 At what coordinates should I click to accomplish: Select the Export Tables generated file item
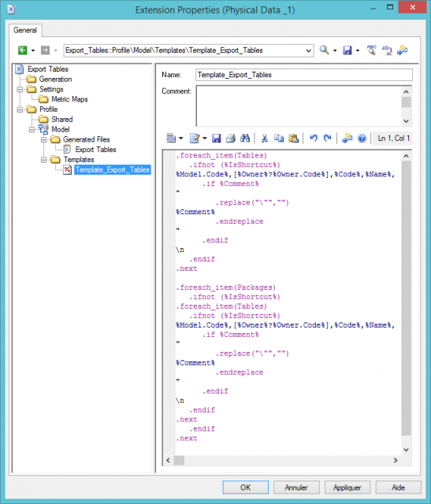pyautogui.click(x=96, y=150)
